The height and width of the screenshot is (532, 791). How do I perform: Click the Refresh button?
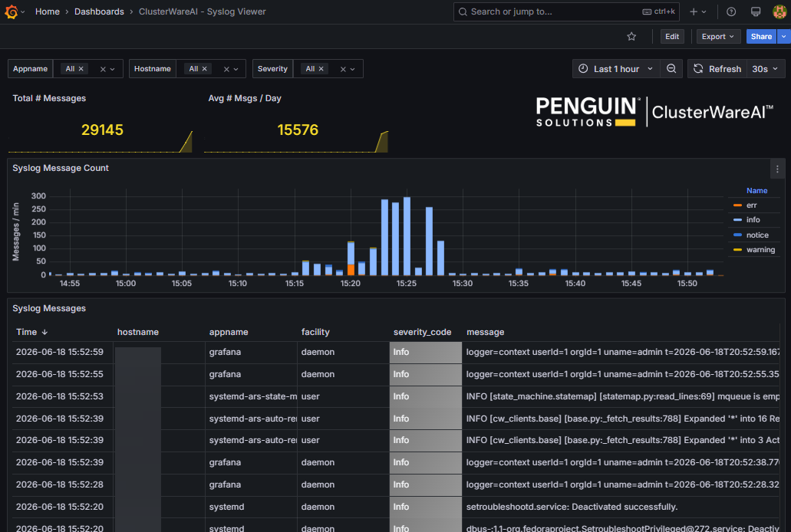tap(717, 68)
